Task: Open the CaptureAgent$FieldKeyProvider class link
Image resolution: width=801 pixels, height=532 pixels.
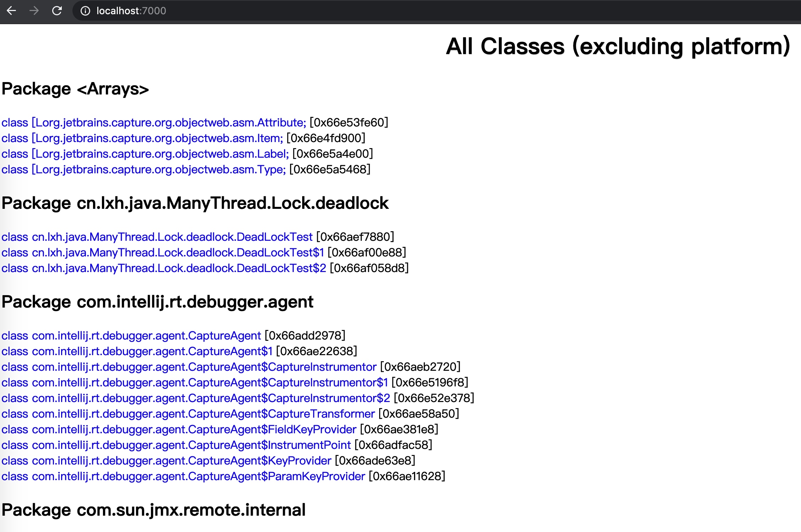Action: (x=179, y=429)
